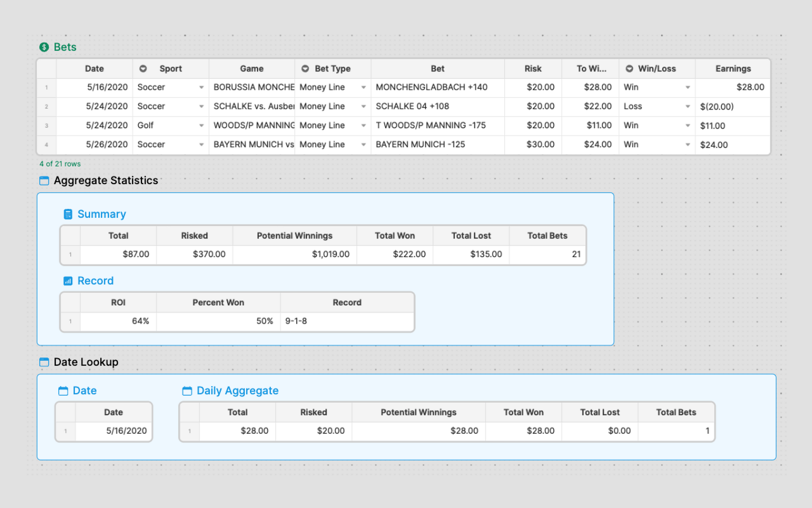Click the Aggregate Statistics frame icon

coord(44,181)
